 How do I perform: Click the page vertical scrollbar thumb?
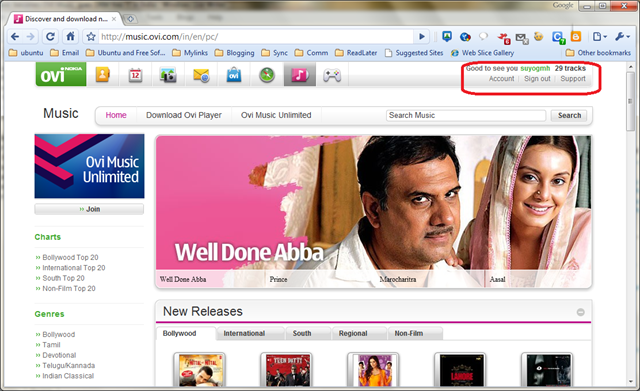coord(631,101)
